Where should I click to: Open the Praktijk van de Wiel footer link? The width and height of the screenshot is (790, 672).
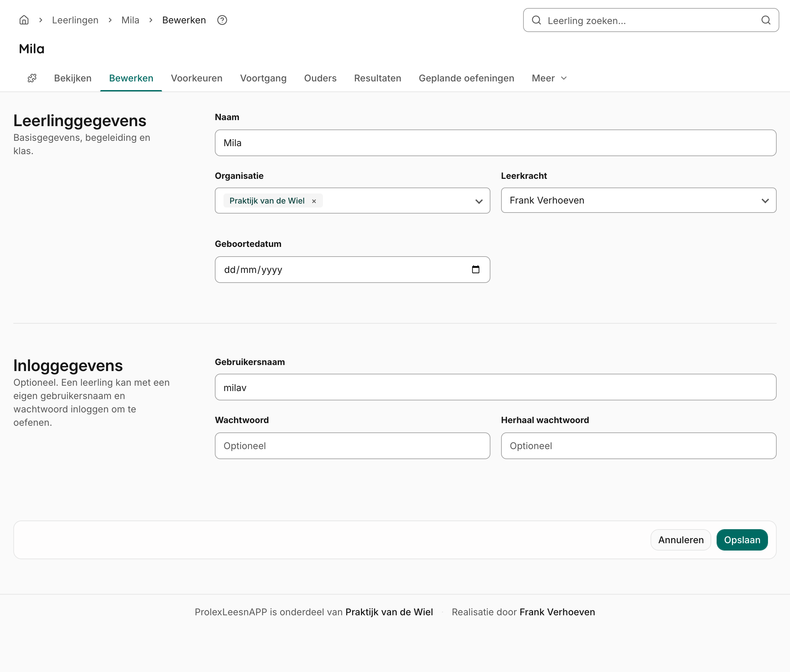coord(389,612)
